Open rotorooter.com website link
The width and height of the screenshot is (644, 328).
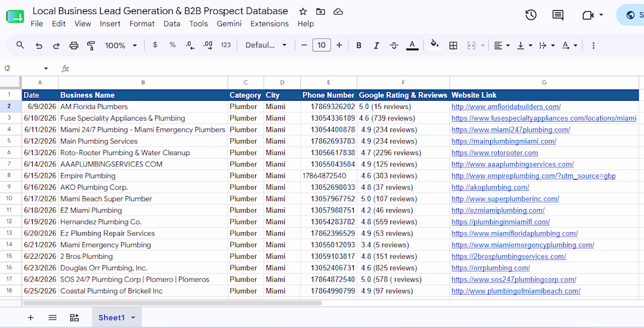pos(495,152)
